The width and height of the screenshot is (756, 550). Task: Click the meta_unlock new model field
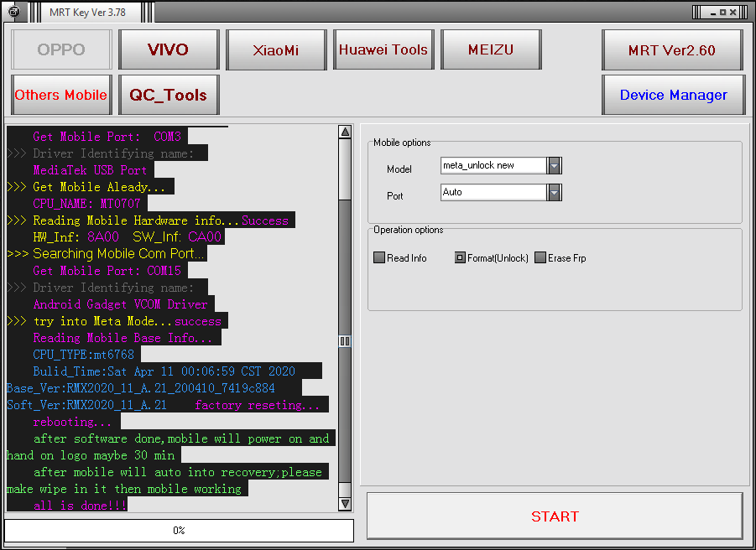493,166
